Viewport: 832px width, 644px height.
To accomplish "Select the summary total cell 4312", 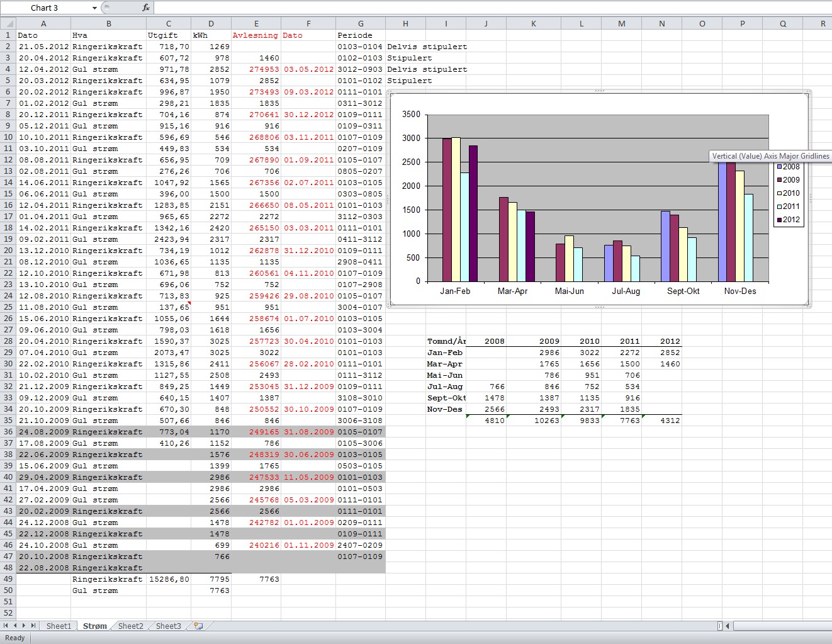I will point(662,421).
